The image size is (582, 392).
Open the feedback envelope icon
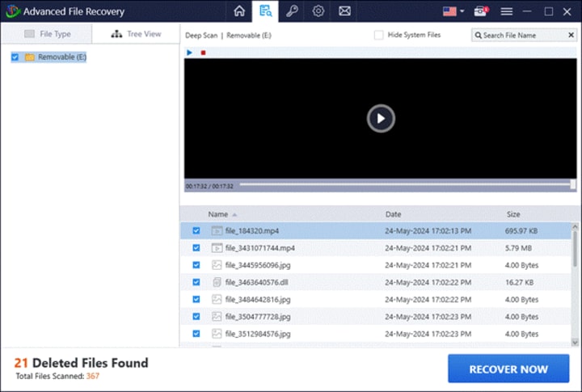(x=344, y=11)
